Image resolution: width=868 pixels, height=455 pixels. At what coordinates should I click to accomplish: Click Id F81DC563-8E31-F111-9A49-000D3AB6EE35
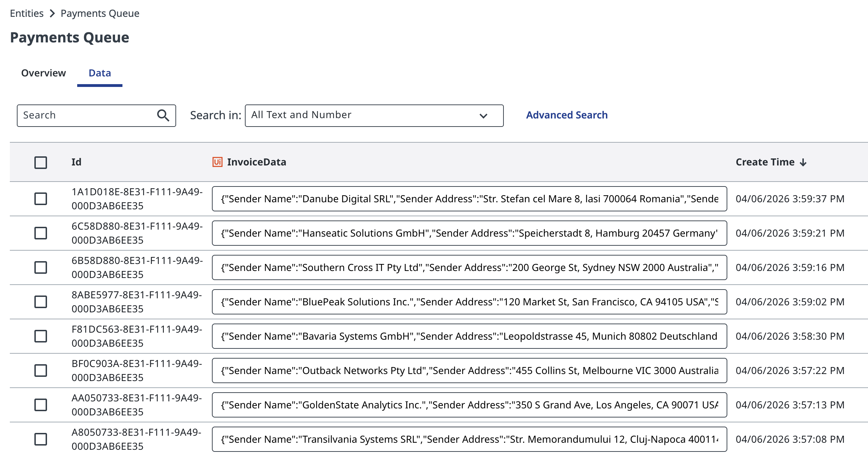click(x=137, y=336)
